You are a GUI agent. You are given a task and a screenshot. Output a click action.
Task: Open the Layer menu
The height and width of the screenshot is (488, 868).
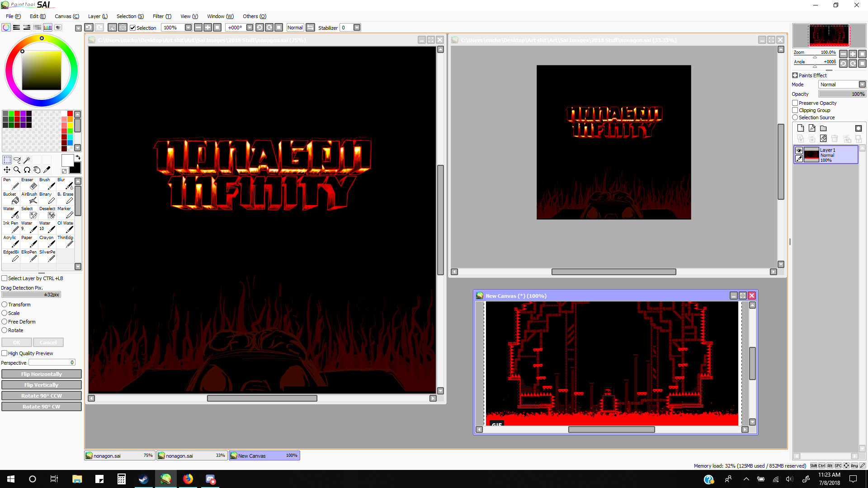98,16
